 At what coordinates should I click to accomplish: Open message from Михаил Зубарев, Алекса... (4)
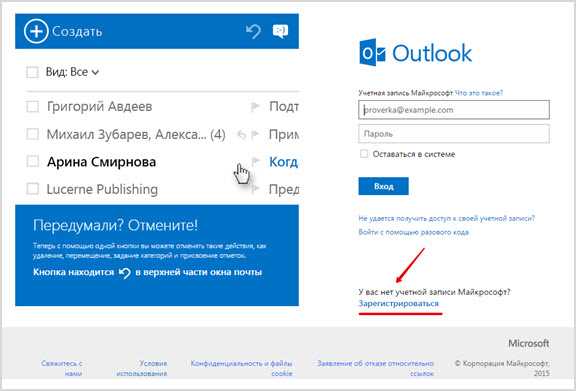click(136, 134)
